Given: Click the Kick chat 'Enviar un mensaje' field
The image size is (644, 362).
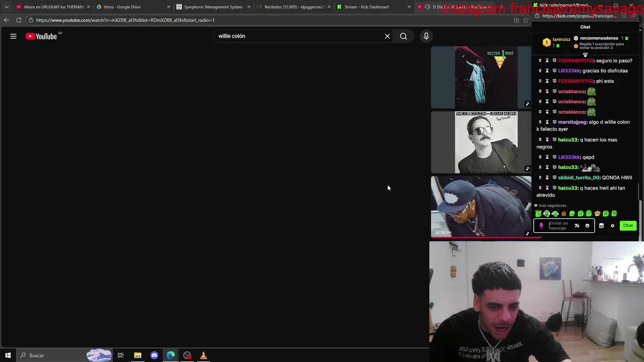Looking at the screenshot, I should tap(558, 226).
